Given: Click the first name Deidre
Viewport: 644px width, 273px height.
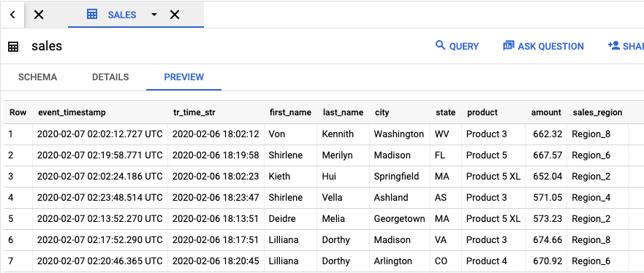Looking at the screenshot, I should coord(282,219).
